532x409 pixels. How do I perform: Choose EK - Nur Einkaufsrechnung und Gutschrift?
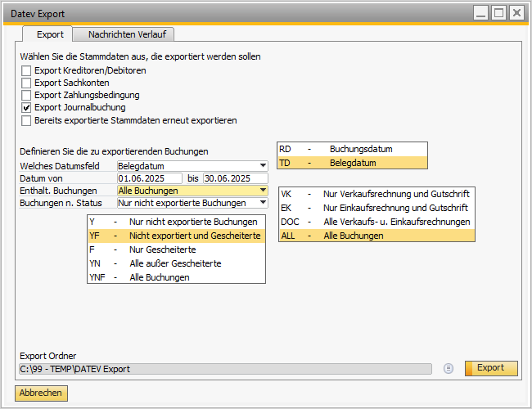click(x=376, y=208)
